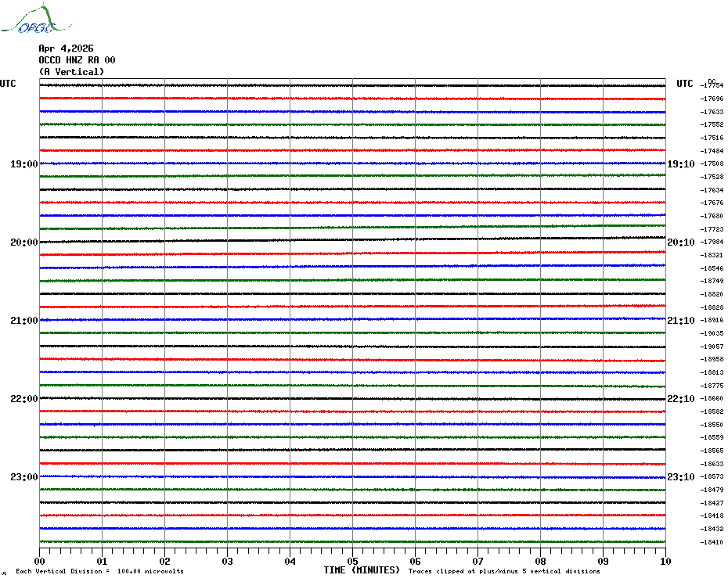Screen dimensions: 728x582
Task: Select the (A Vertical) channel label
Action: 70,72
